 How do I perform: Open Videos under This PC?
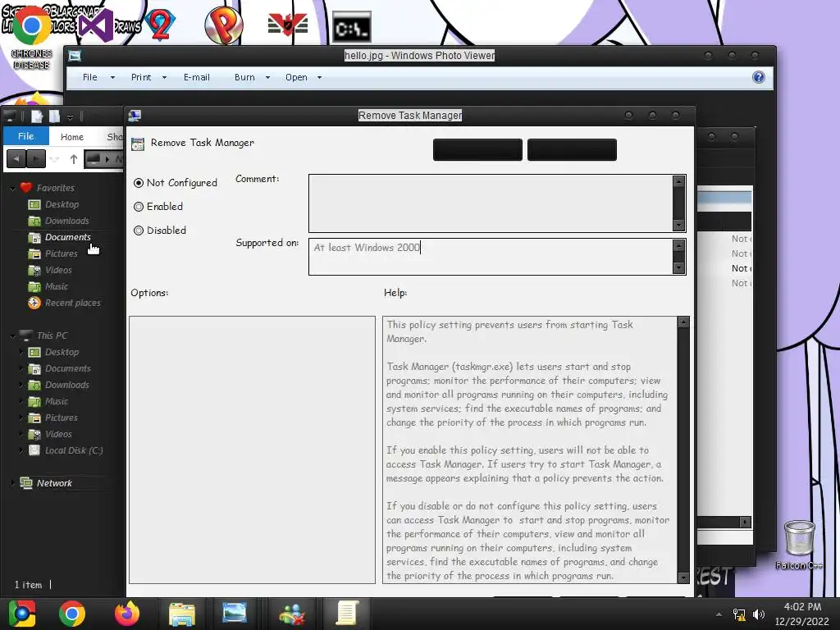[58, 435]
